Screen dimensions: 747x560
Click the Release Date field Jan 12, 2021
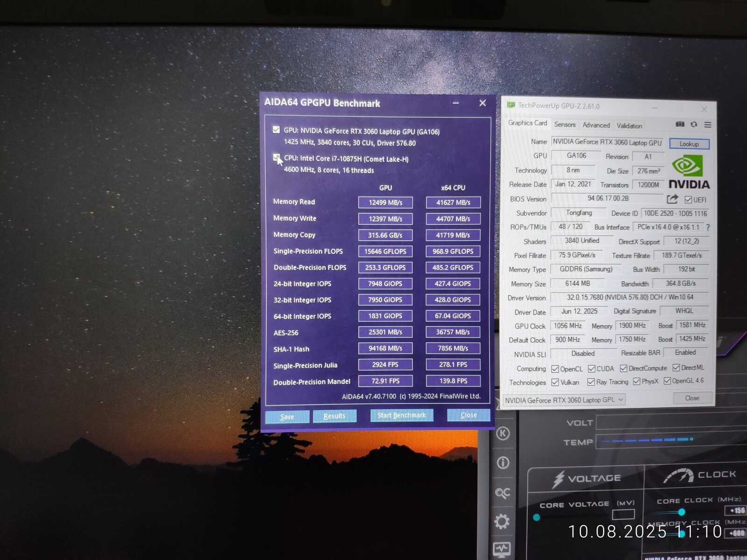[x=573, y=184]
